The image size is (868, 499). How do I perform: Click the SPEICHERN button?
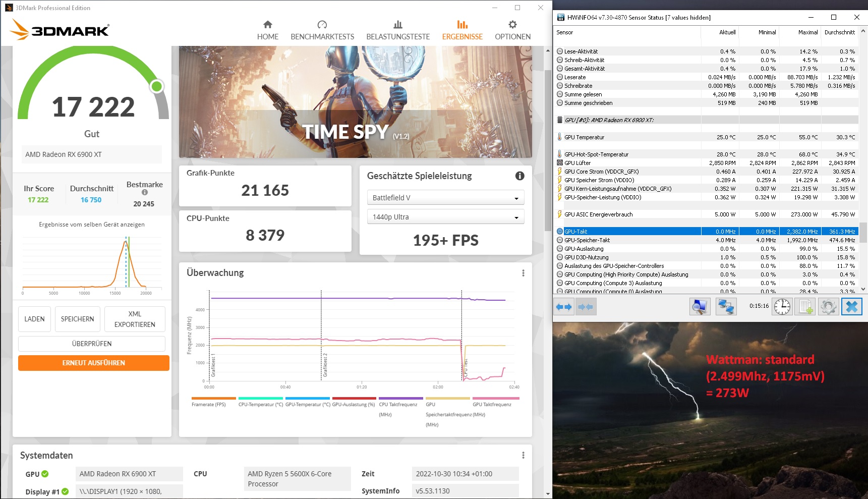[x=78, y=319]
